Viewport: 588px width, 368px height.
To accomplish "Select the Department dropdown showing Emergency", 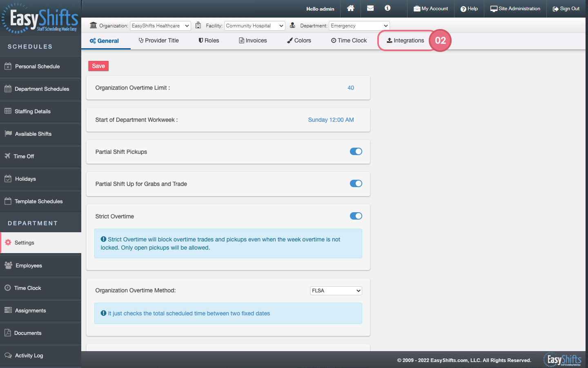I will coord(359,26).
